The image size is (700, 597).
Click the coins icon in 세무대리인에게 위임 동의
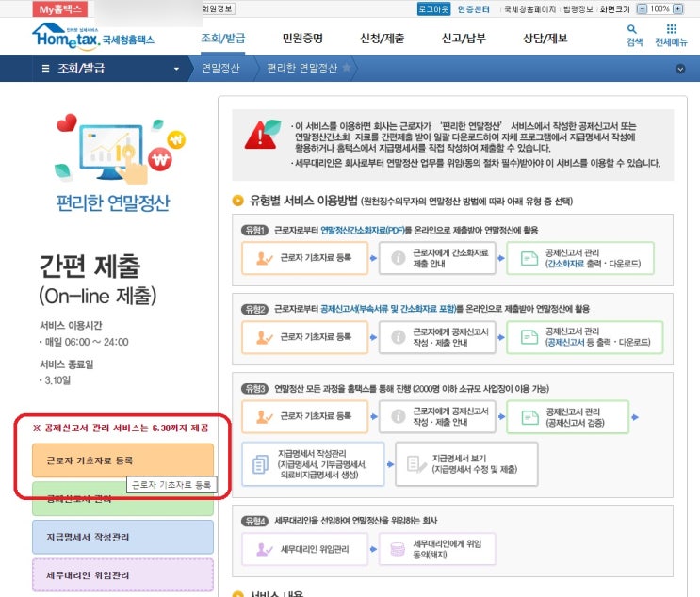coord(398,549)
